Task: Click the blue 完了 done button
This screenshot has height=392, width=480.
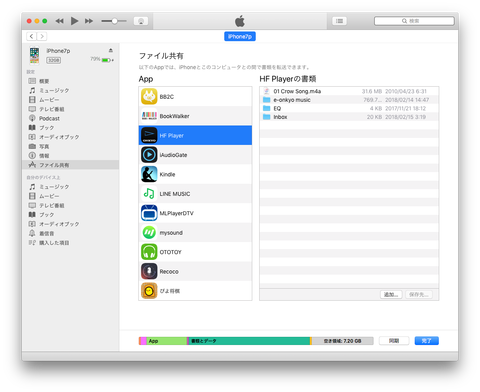Action: (427, 341)
